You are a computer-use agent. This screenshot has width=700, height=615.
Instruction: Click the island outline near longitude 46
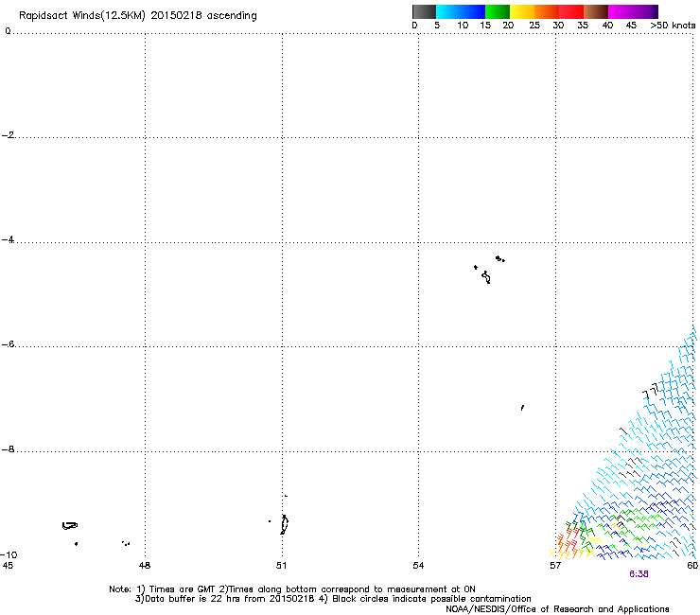[x=69, y=526]
